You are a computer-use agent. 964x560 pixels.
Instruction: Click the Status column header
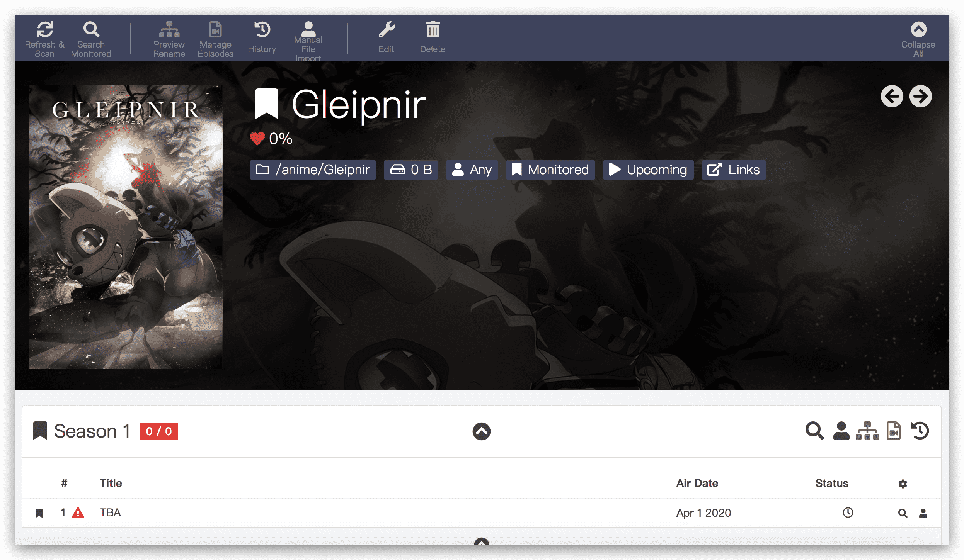click(832, 483)
